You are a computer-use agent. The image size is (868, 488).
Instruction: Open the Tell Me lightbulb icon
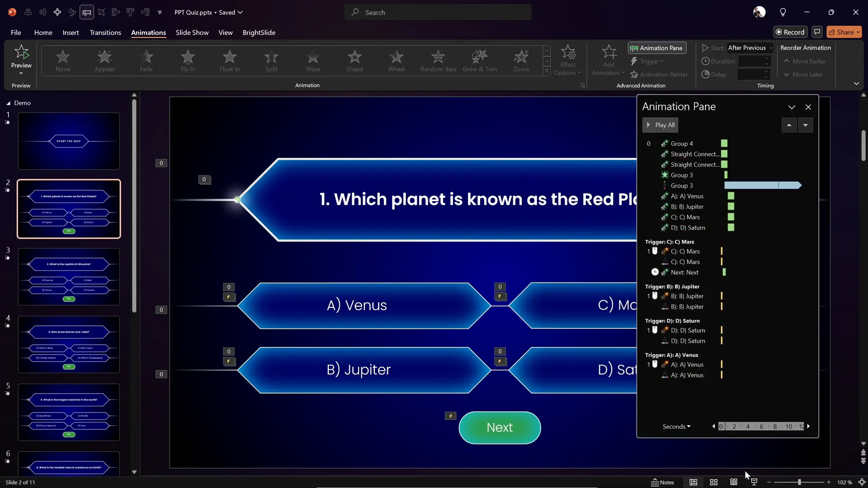[x=783, y=12]
